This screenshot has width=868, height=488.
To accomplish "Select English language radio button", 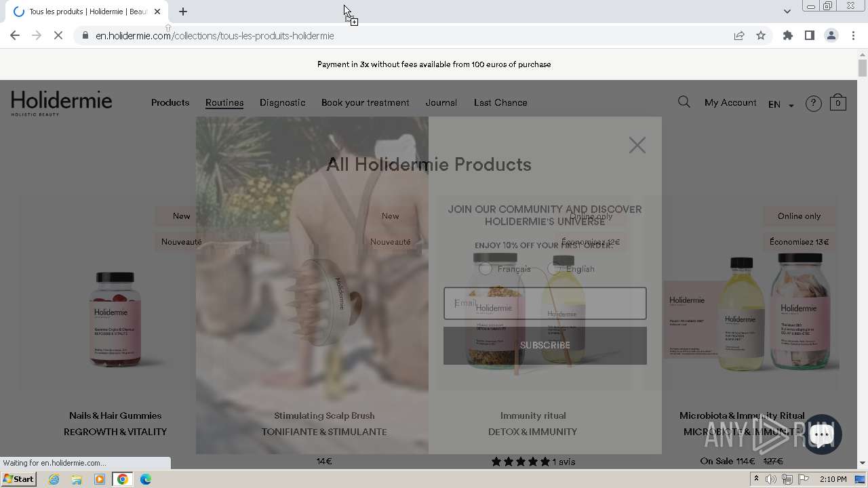I will (553, 269).
